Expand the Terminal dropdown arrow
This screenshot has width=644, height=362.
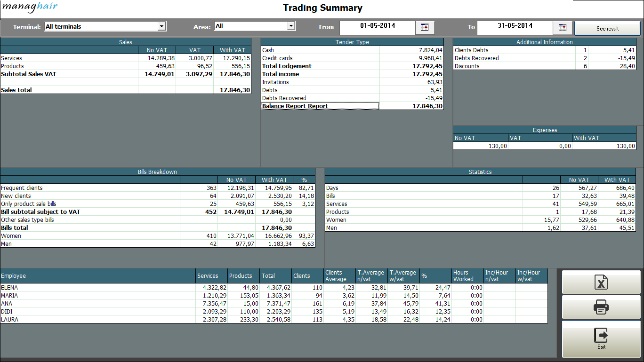(161, 27)
